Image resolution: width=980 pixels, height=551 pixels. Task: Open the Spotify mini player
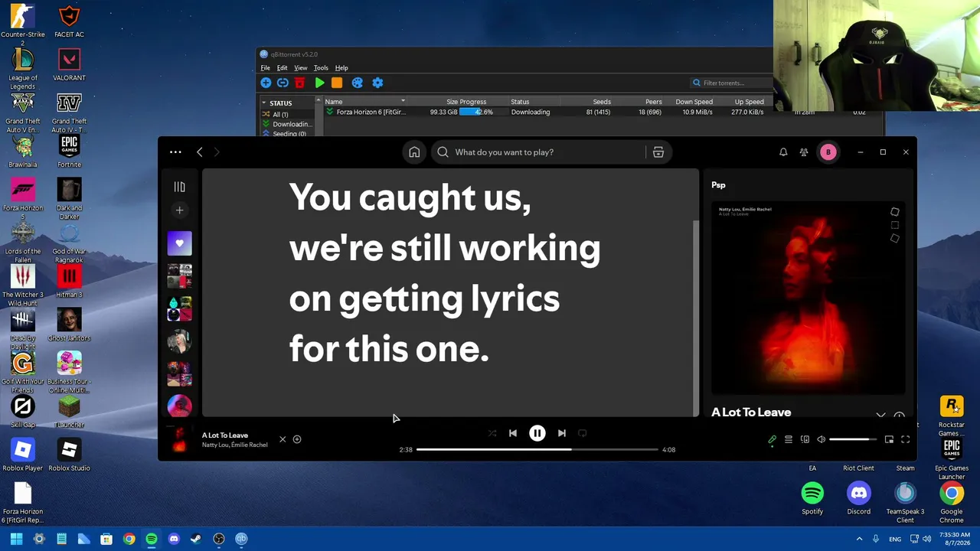coord(889,439)
